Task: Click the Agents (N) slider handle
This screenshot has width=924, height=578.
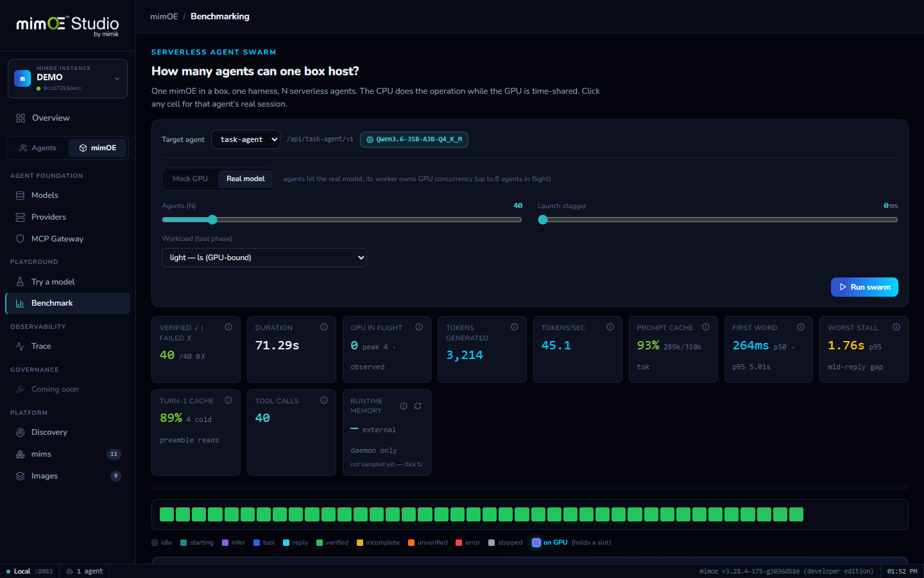Action: click(212, 220)
